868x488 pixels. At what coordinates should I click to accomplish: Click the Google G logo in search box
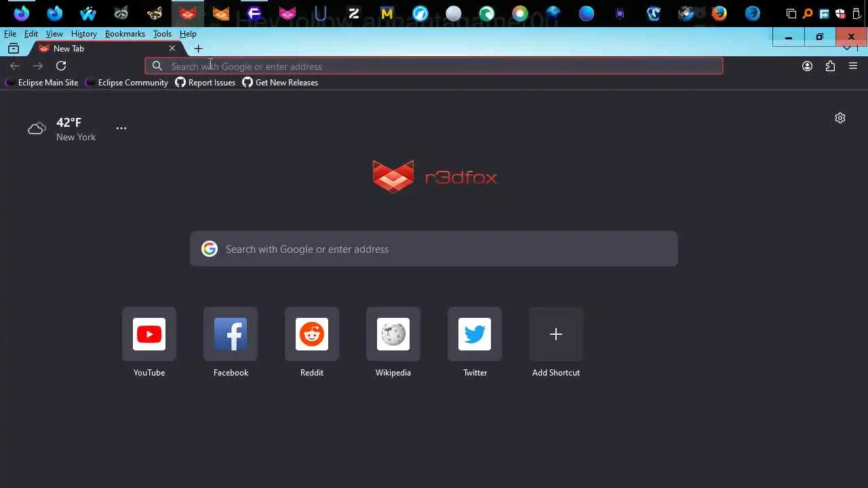click(x=210, y=249)
